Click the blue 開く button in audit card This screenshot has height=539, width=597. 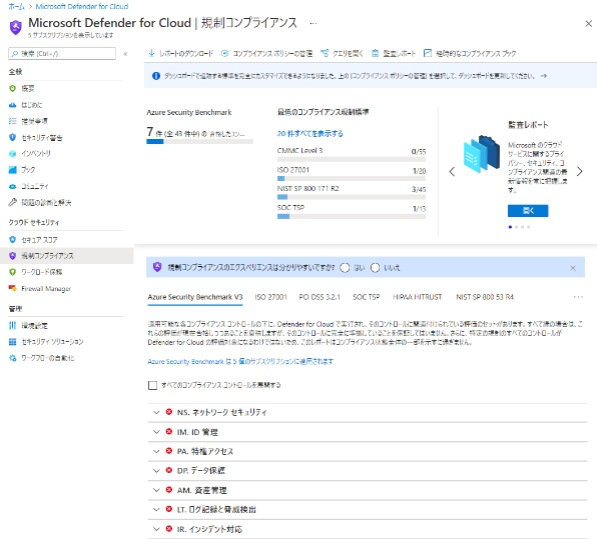click(528, 210)
